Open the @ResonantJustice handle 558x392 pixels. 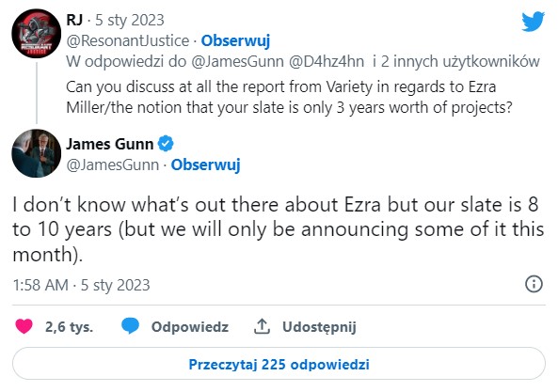(x=128, y=40)
